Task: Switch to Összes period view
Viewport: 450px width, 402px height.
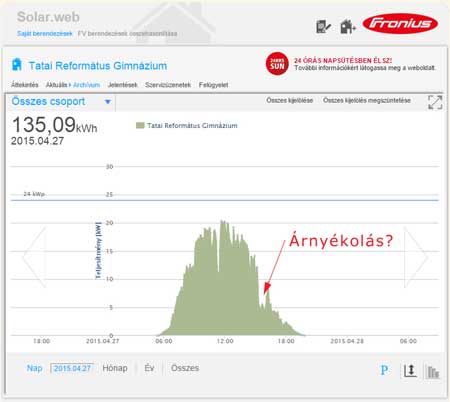Action: 185,368
